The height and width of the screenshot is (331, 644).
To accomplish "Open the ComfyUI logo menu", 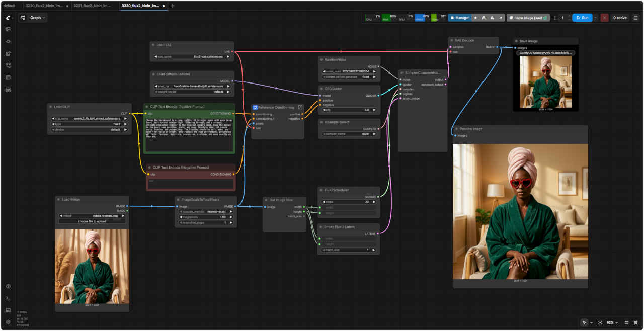I will [8, 18].
